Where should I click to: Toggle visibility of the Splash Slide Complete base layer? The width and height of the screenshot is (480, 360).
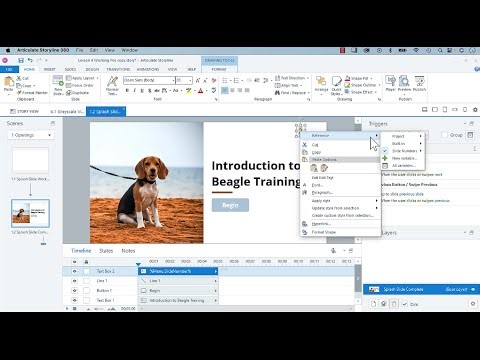pyautogui.click(x=473, y=289)
